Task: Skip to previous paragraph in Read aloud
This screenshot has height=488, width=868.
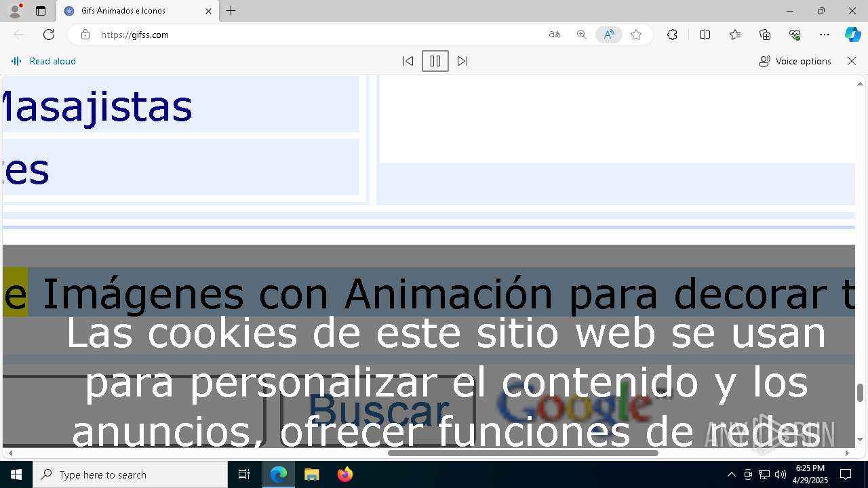Action: (408, 61)
